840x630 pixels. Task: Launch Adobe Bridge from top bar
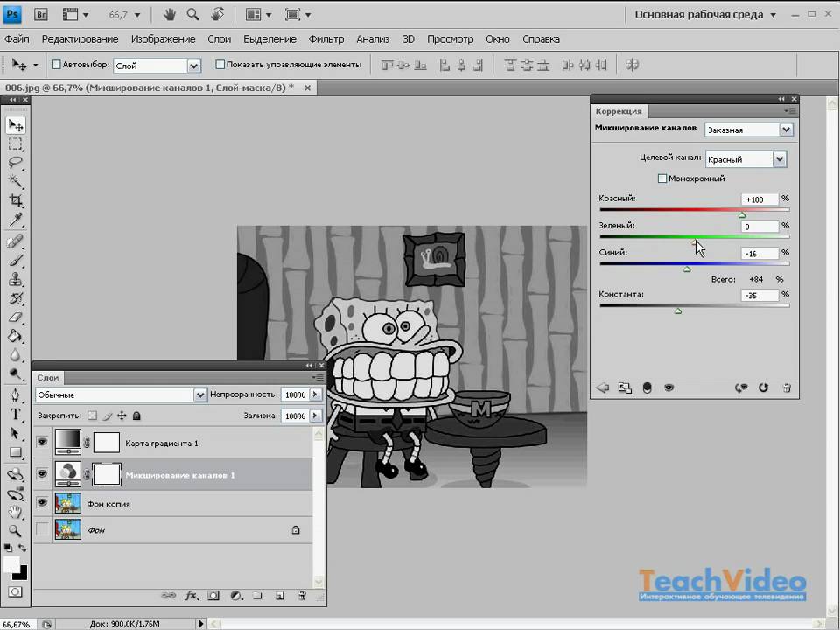41,15
